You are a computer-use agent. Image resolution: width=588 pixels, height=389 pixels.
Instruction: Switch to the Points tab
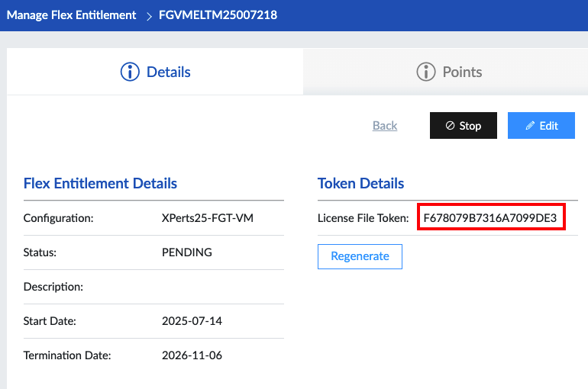click(445, 72)
